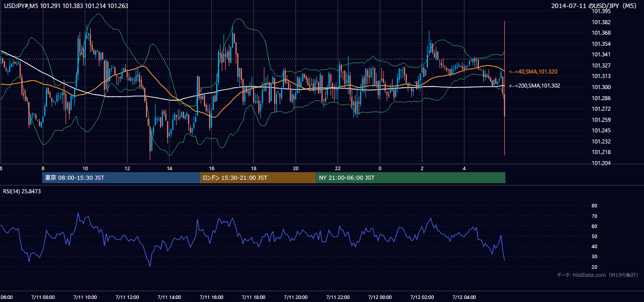This screenshot has width=644, height=302.
Task: Click the 7/12 04:00 time label
Action: 464,297
